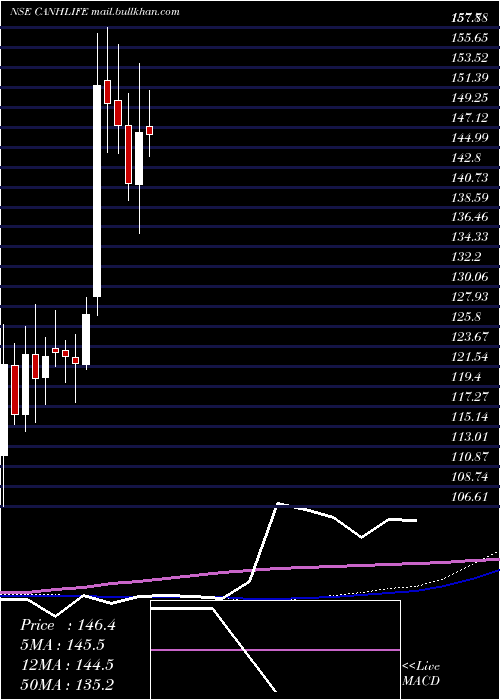
Task: Click the <<Live MACD label
Action: tap(421, 673)
